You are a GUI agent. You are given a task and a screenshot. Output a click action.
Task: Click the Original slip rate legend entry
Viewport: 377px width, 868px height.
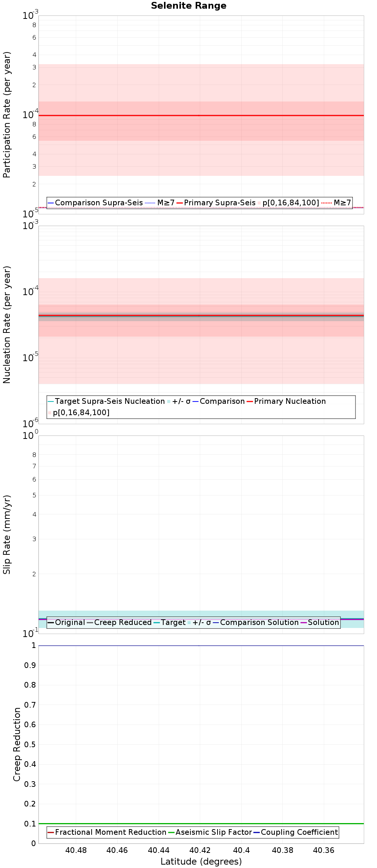click(x=66, y=622)
